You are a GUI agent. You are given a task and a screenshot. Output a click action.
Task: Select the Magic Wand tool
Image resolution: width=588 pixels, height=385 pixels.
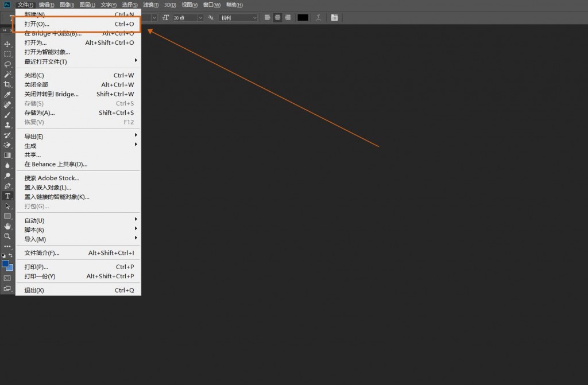point(7,74)
